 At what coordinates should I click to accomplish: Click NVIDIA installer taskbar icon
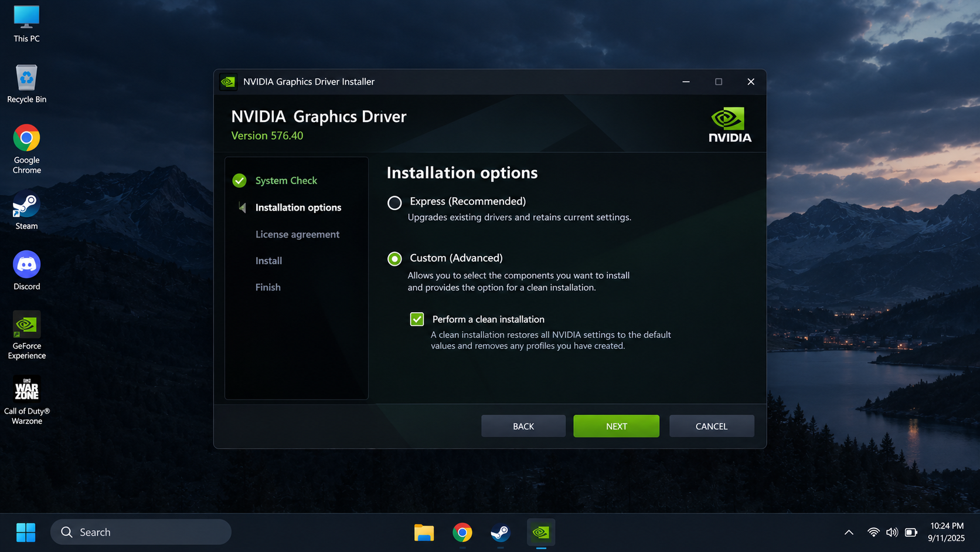[541, 533]
